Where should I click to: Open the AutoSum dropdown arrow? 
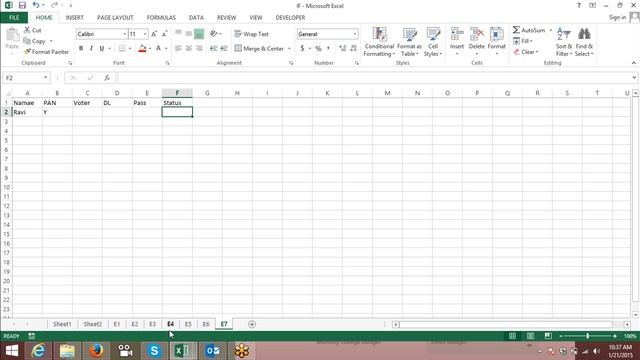[x=550, y=30]
